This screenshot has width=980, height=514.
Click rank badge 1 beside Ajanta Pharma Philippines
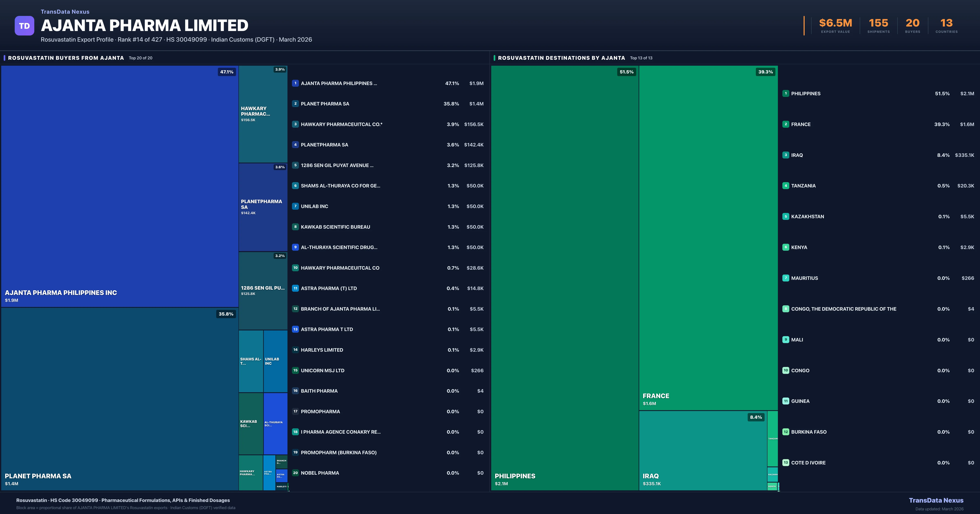pos(295,83)
